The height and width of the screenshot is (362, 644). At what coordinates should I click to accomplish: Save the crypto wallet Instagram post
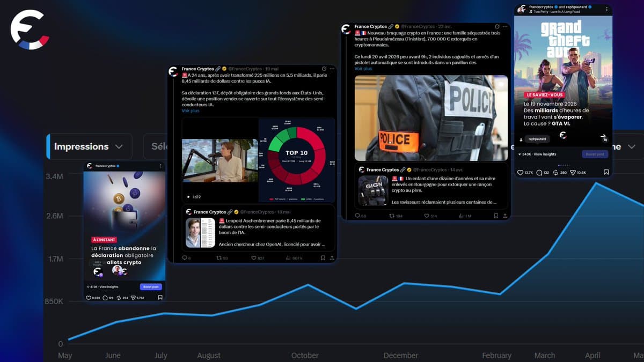(x=160, y=298)
